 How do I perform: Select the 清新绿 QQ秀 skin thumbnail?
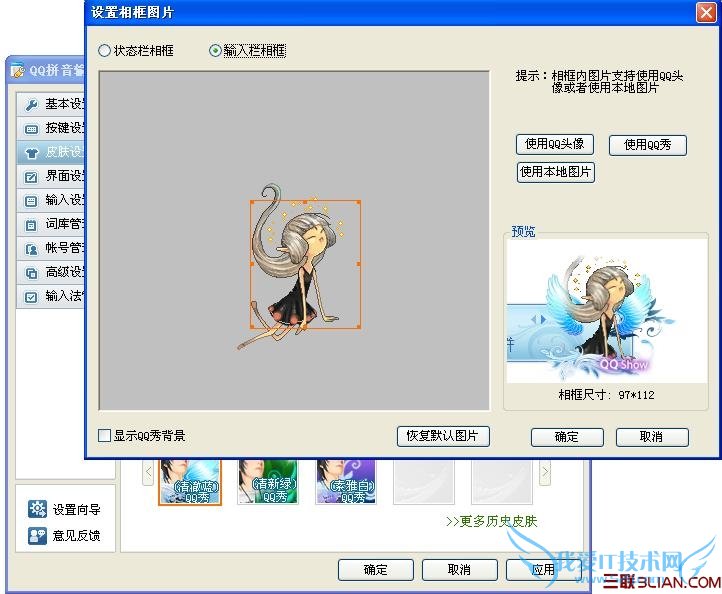point(268,482)
